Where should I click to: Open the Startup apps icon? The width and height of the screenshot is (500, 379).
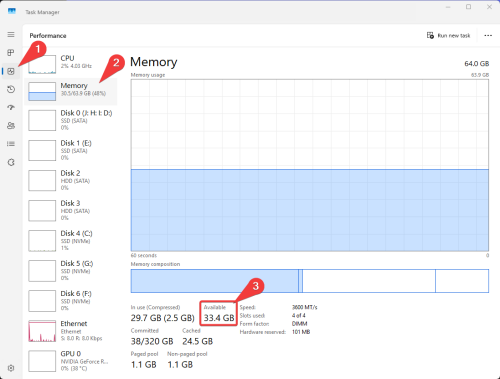[11, 107]
